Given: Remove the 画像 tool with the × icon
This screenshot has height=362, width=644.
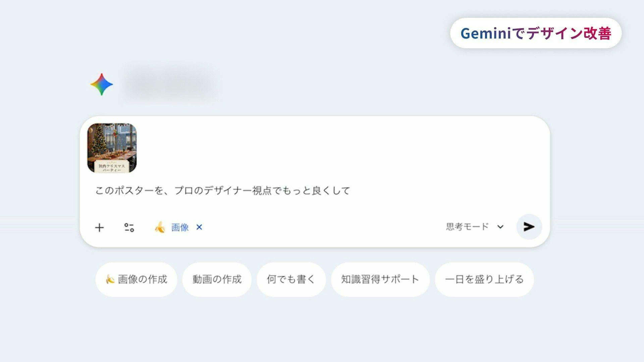Looking at the screenshot, I should (x=199, y=227).
